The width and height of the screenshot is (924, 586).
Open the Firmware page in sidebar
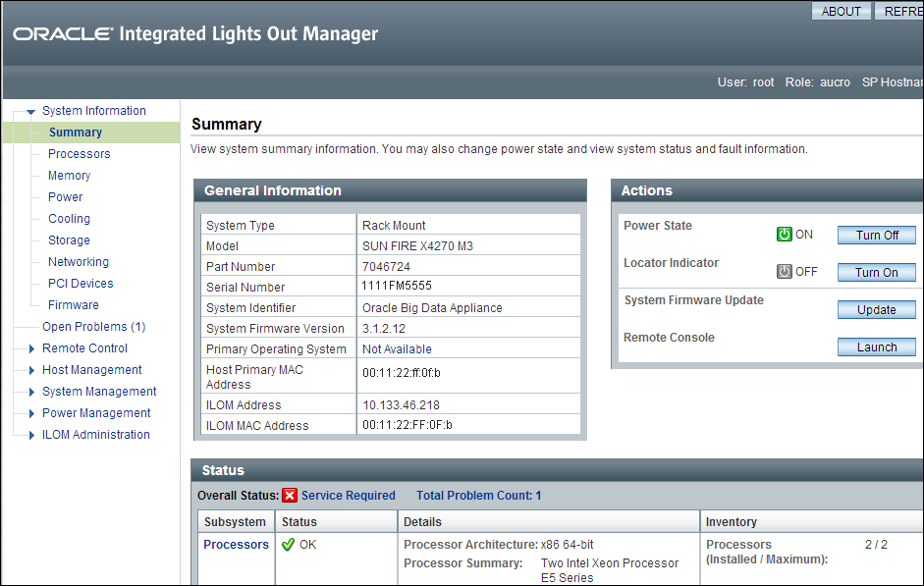(73, 305)
